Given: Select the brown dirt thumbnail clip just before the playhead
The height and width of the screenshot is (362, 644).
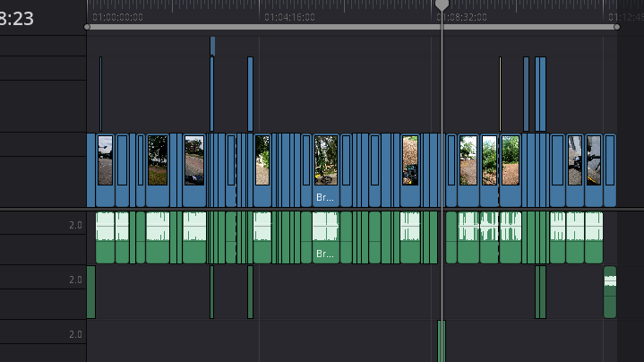Looking at the screenshot, I should [x=410, y=170].
